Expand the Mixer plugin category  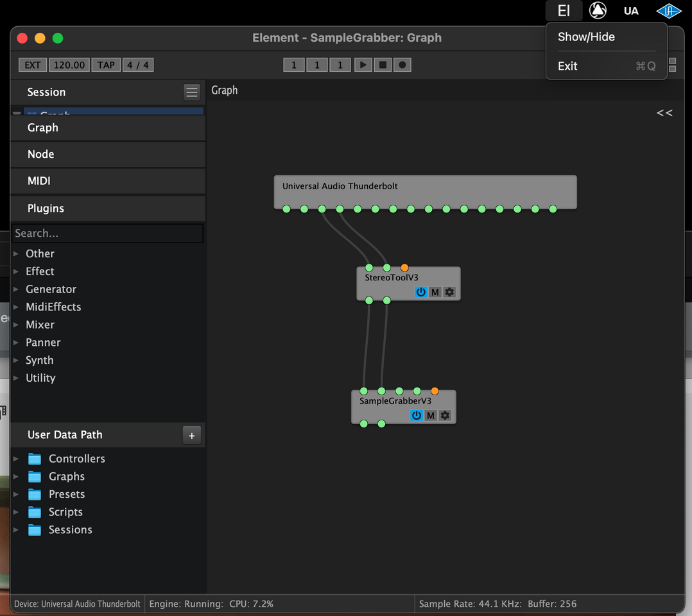tap(16, 324)
